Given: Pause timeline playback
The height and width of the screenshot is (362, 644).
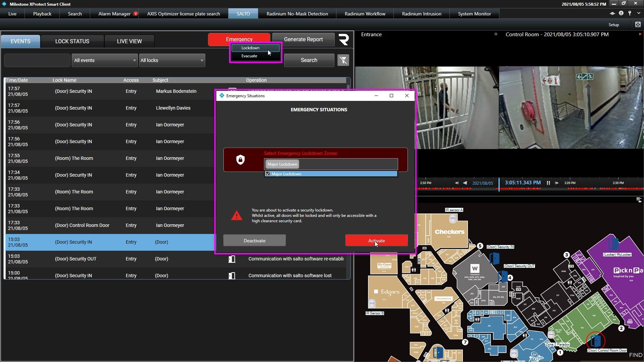Looking at the screenshot, I should point(548,183).
